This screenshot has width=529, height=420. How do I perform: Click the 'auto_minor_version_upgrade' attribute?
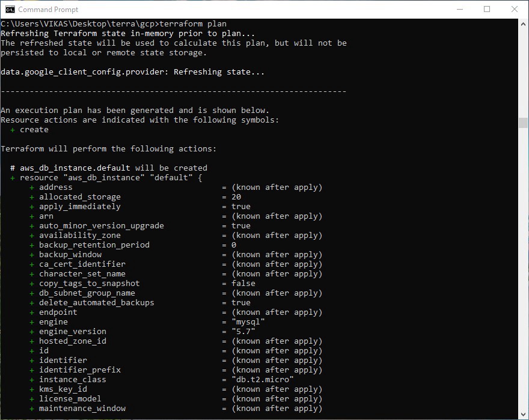click(101, 226)
